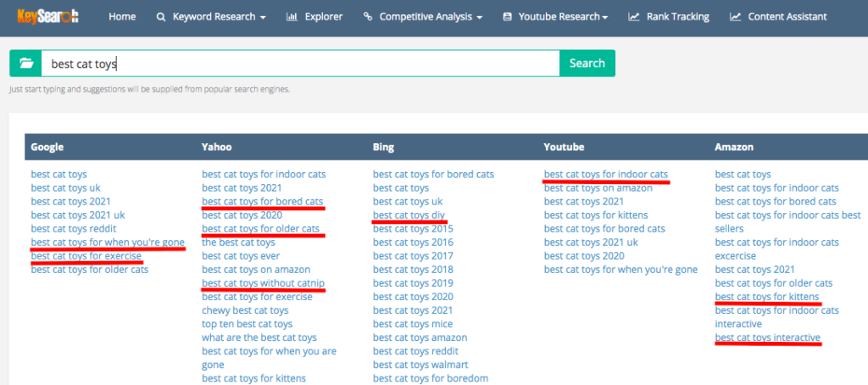Select Bing 'best cat toys 2015'

click(x=413, y=228)
